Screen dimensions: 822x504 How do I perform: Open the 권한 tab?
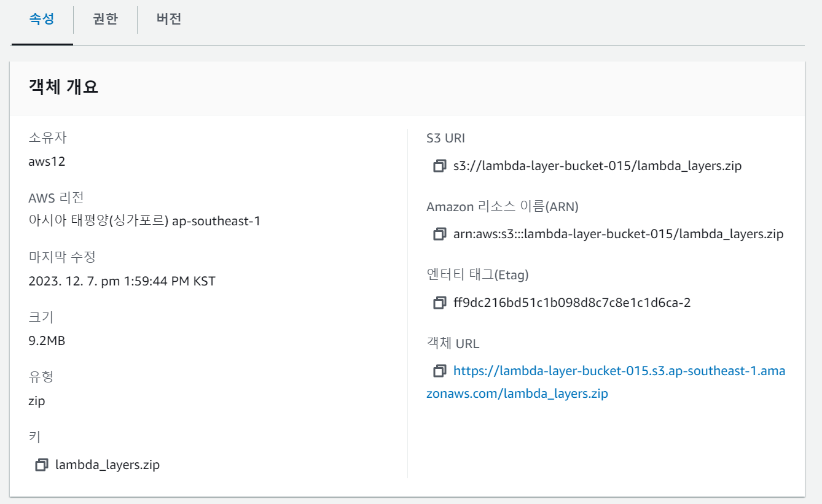click(105, 19)
